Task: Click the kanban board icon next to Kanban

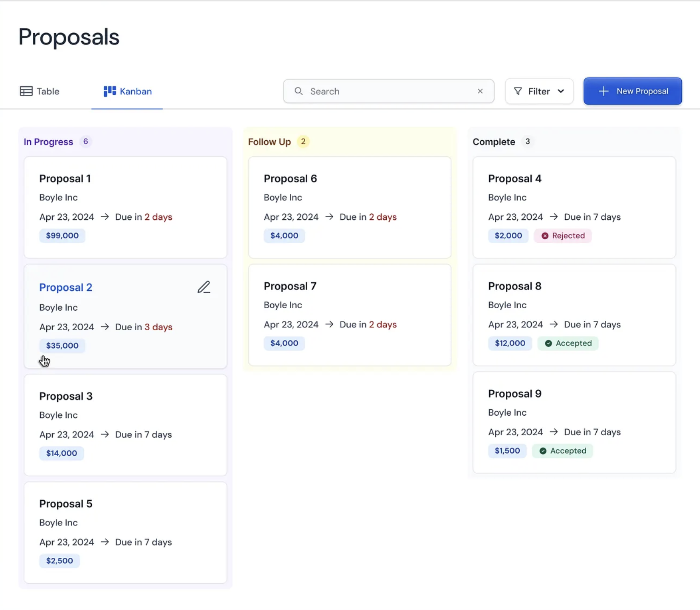Action: coord(109,91)
